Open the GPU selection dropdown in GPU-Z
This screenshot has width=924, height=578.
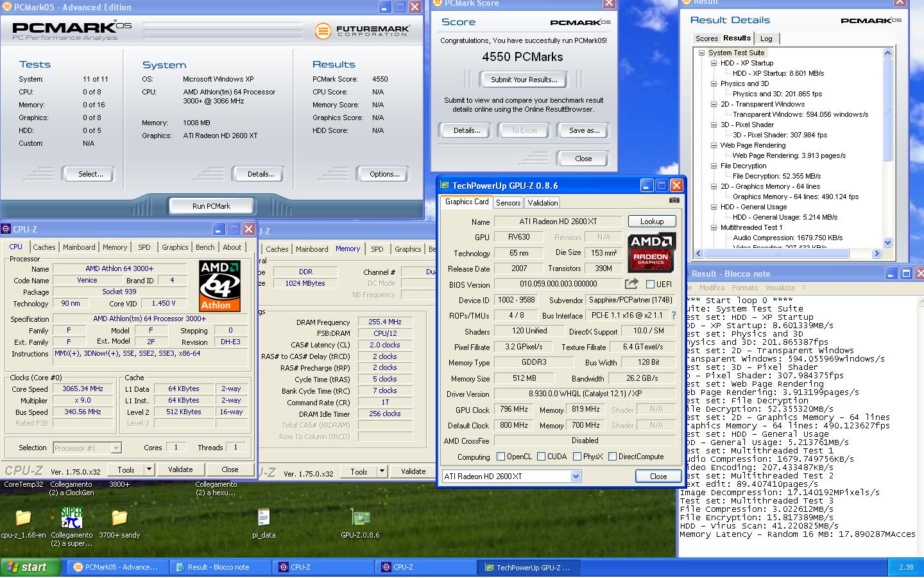click(576, 477)
